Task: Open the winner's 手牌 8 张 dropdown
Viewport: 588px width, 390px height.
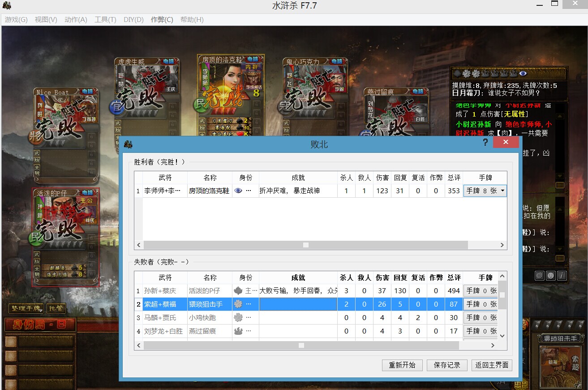Action: coord(485,191)
